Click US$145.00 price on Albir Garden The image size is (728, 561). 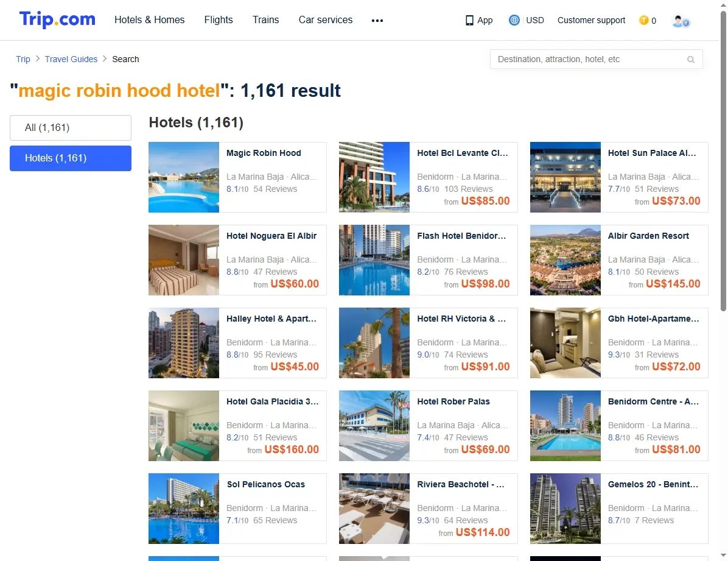tap(673, 283)
